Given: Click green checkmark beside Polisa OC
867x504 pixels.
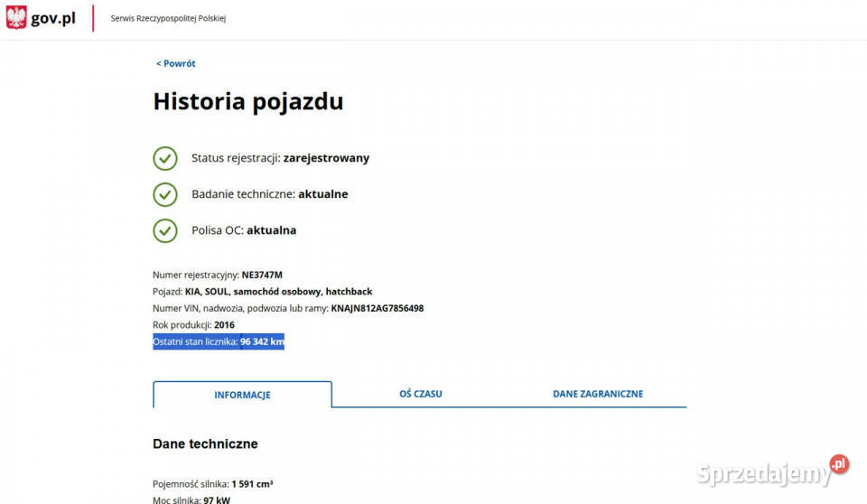Looking at the screenshot, I should coord(164,230).
